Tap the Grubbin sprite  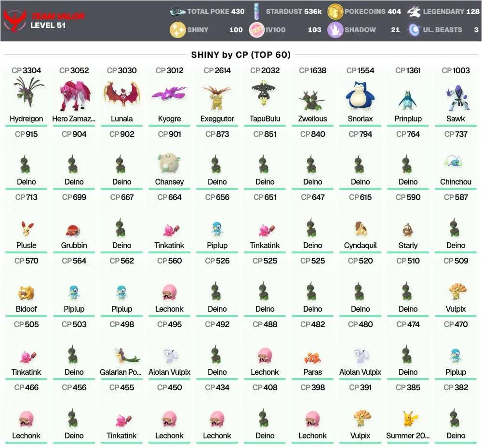point(73,230)
